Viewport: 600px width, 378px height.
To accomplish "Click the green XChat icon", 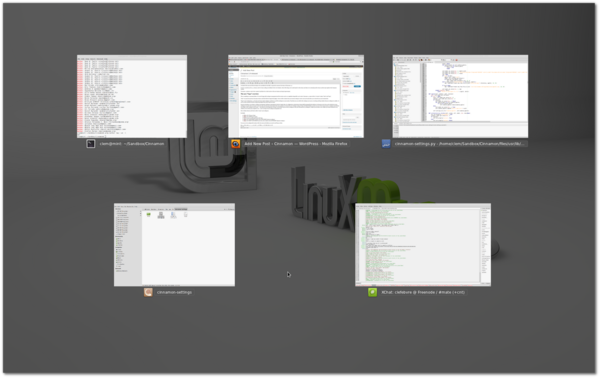I will click(x=372, y=292).
